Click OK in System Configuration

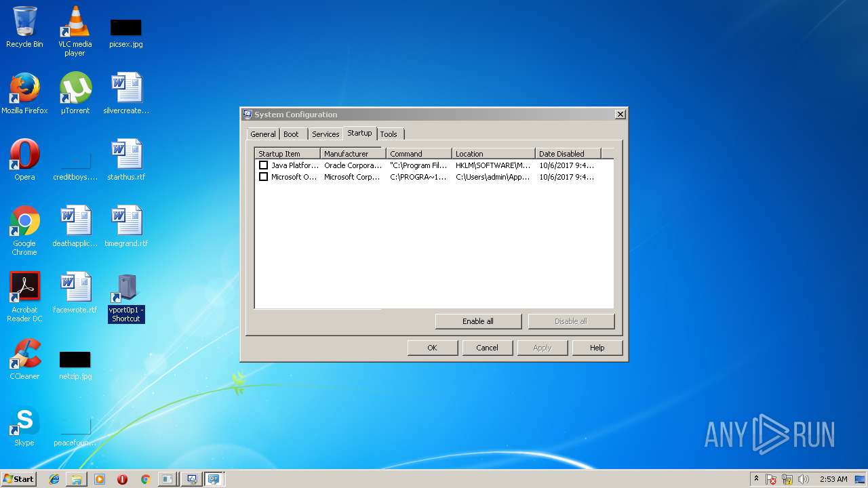(432, 348)
